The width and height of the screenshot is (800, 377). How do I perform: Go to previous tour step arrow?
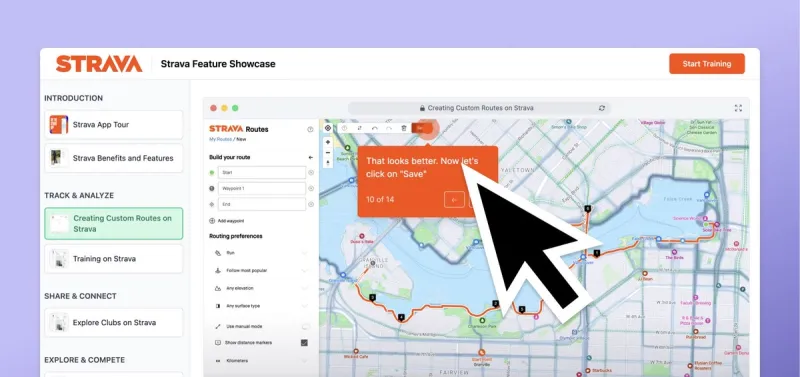(x=454, y=199)
